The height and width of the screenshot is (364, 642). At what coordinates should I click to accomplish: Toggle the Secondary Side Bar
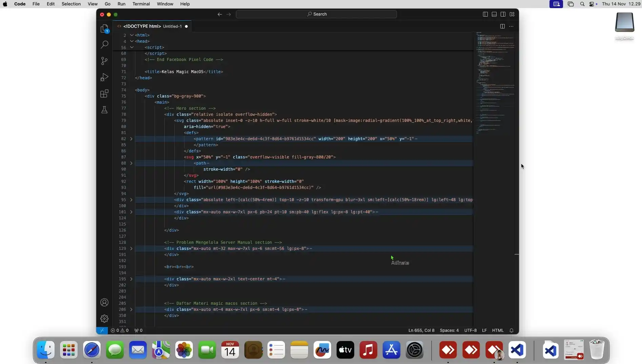point(503,14)
